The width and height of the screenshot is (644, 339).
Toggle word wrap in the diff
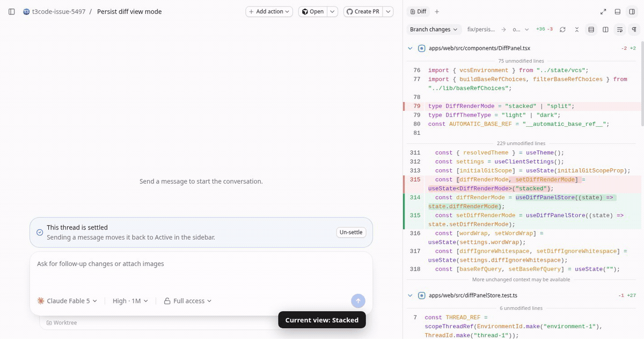coord(620,30)
